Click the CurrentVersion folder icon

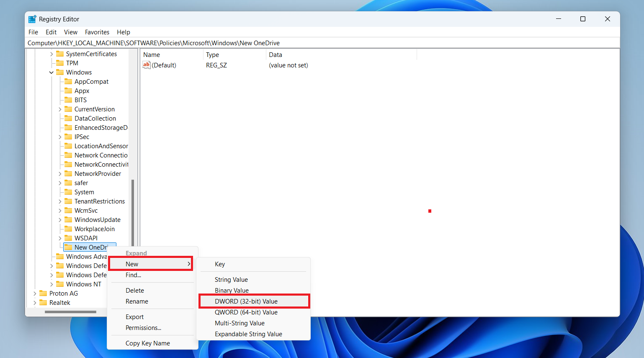tap(68, 109)
